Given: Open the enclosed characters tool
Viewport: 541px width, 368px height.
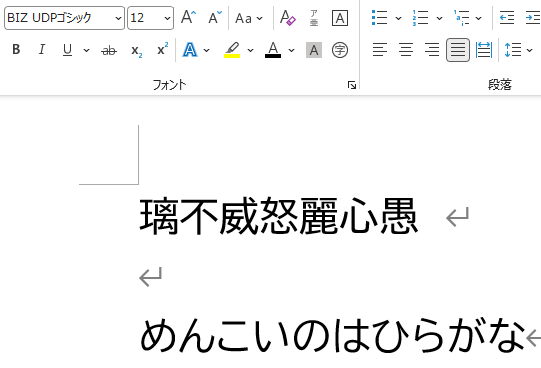Looking at the screenshot, I should (x=340, y=50).
